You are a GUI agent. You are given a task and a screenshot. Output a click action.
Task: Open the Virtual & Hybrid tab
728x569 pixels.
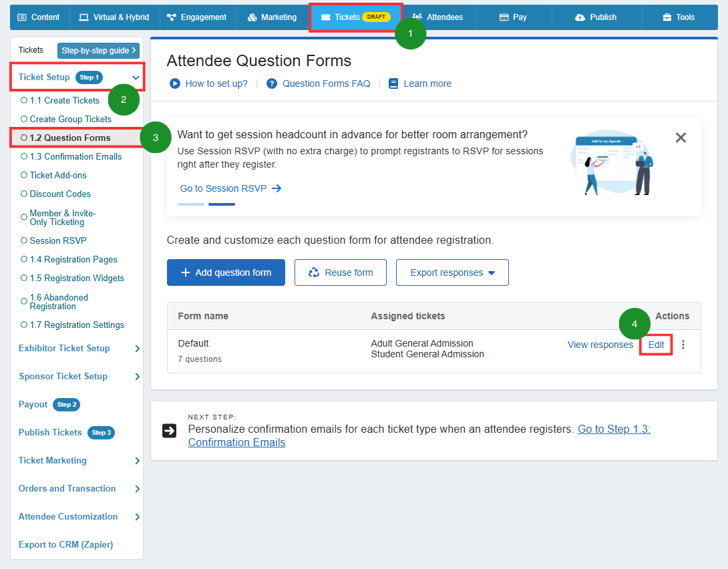114,17
